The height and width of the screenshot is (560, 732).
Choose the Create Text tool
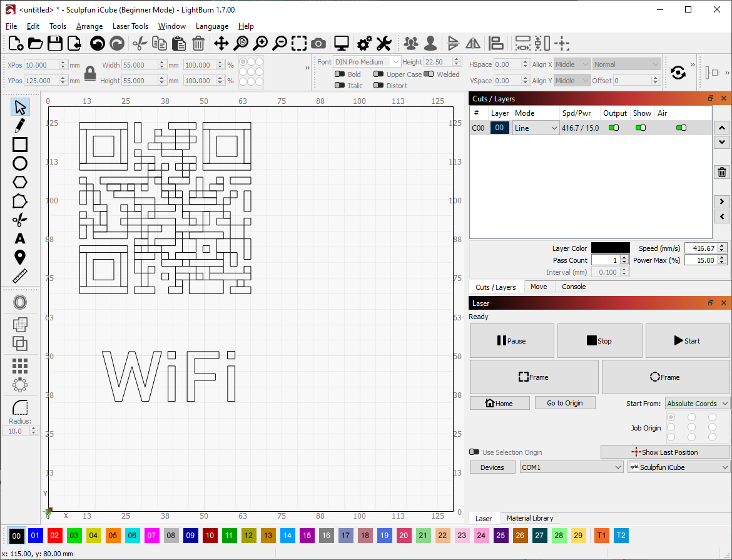click(x=20, y=238)
